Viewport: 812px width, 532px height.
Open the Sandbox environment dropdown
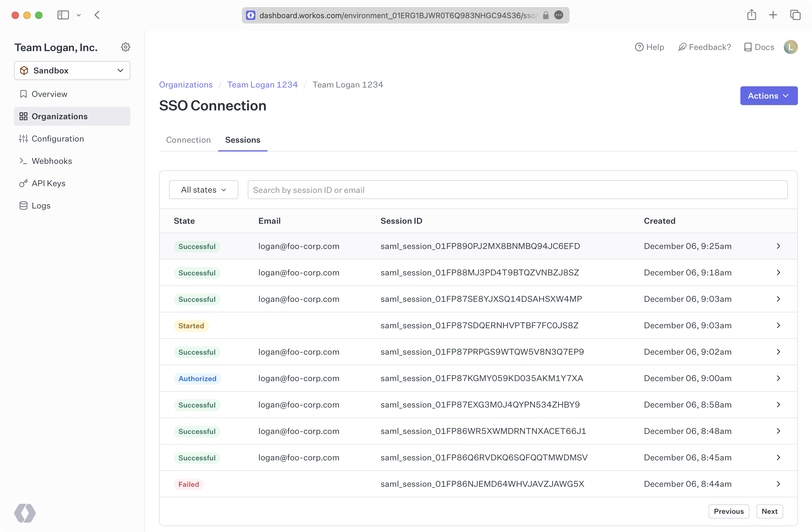[x=72, y=70]
